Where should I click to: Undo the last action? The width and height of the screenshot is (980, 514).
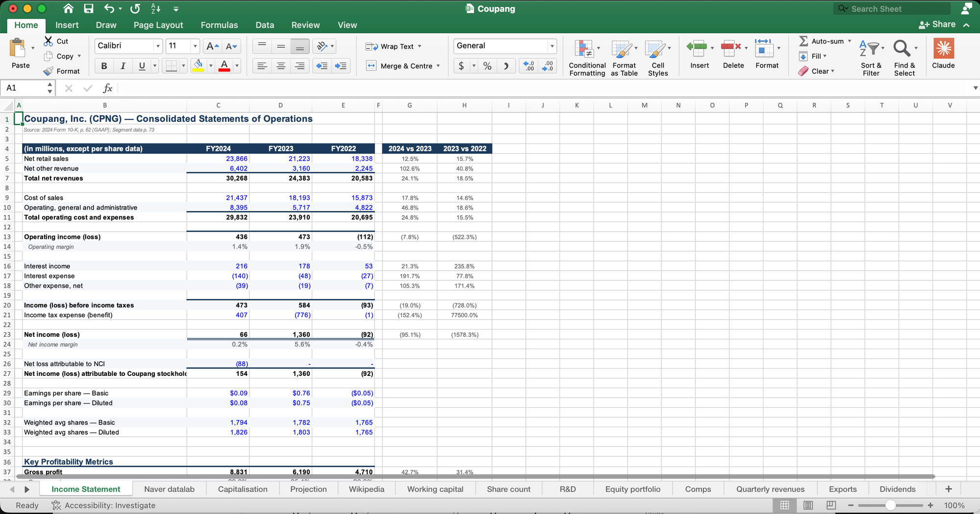pyautogui.click(x=109, y=9)
